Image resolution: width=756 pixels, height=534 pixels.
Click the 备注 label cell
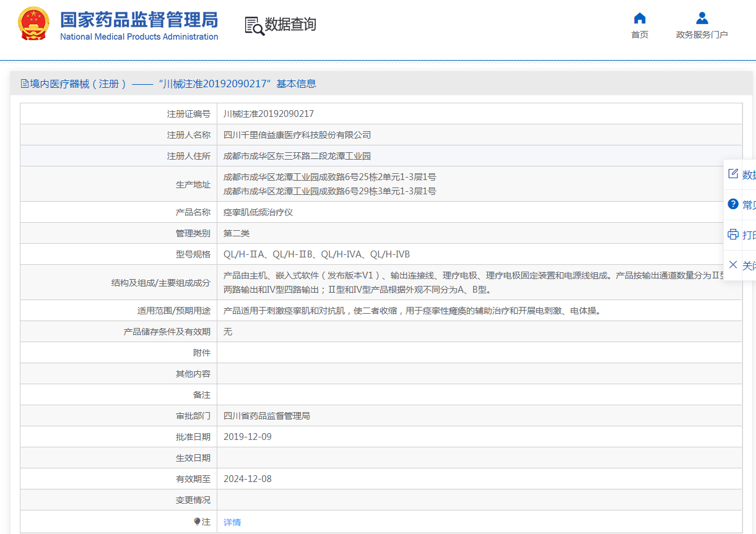coord(119,395)
